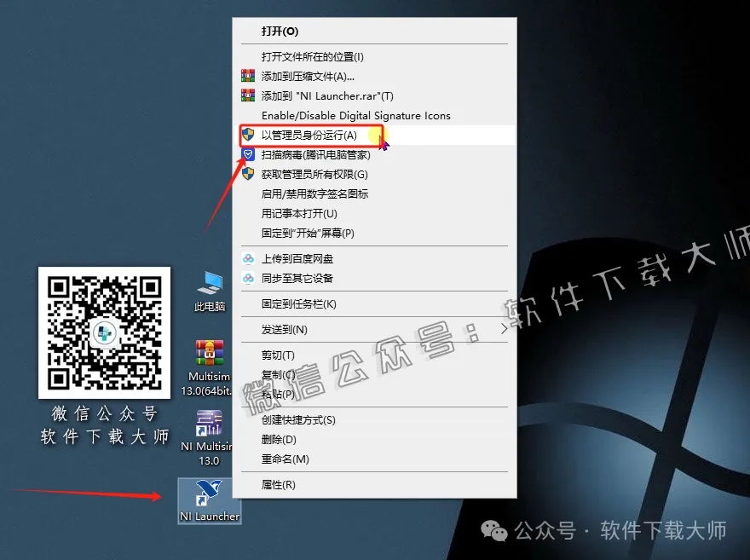Choose 以管理员身份运行 to run as administrator

click(307, 135)
